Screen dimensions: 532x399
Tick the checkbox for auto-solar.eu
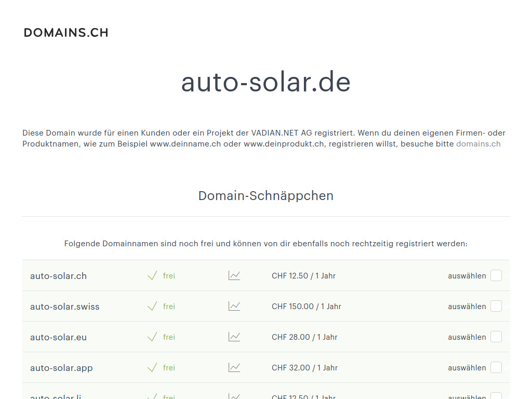(x=496, y=337)
